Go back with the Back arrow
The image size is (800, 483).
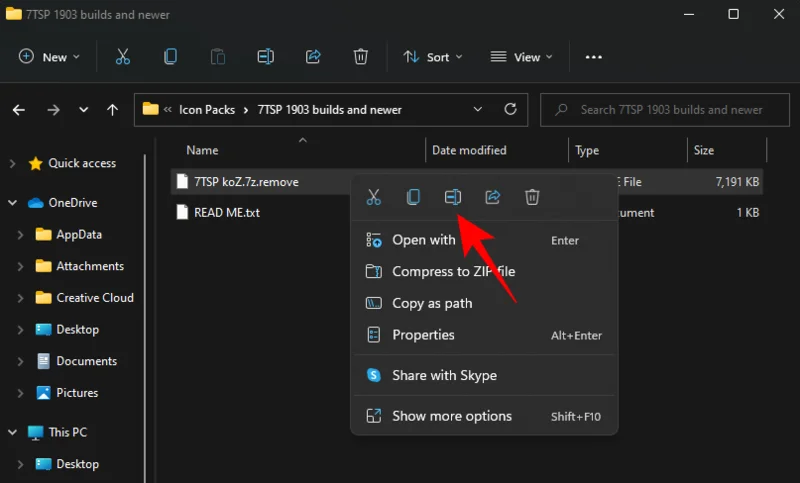19,110
